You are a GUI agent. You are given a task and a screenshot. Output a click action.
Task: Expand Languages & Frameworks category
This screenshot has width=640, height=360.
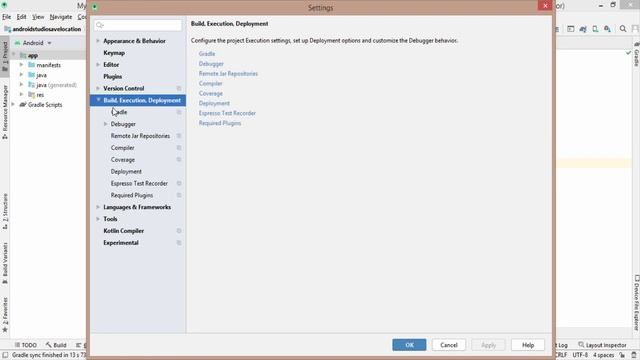pyautogui.click(x=98, y=207)
